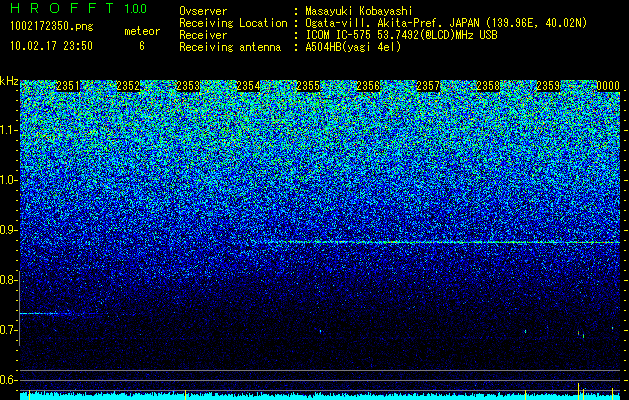Select the file name 1002172350.png

click(52, 26)
